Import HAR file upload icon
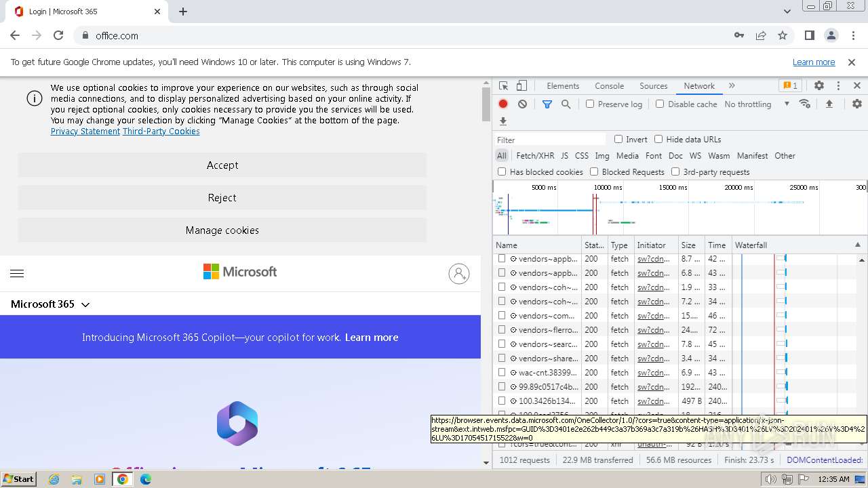The height and width of the screenshot is (488, 868). (x=829, y=104)
